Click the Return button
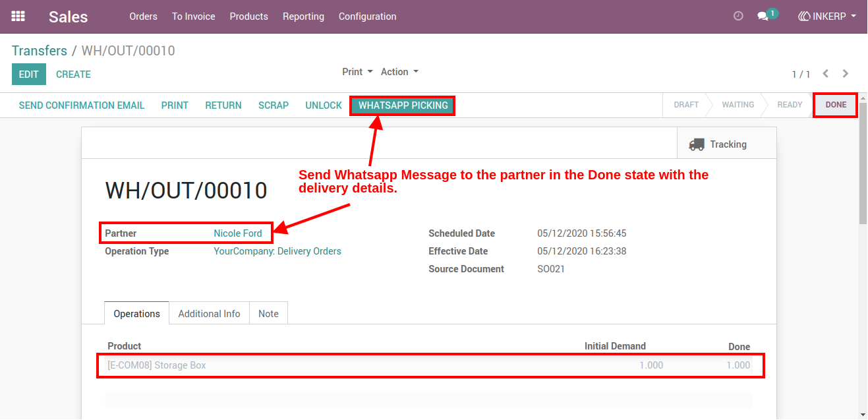 [x=223, y=105]
